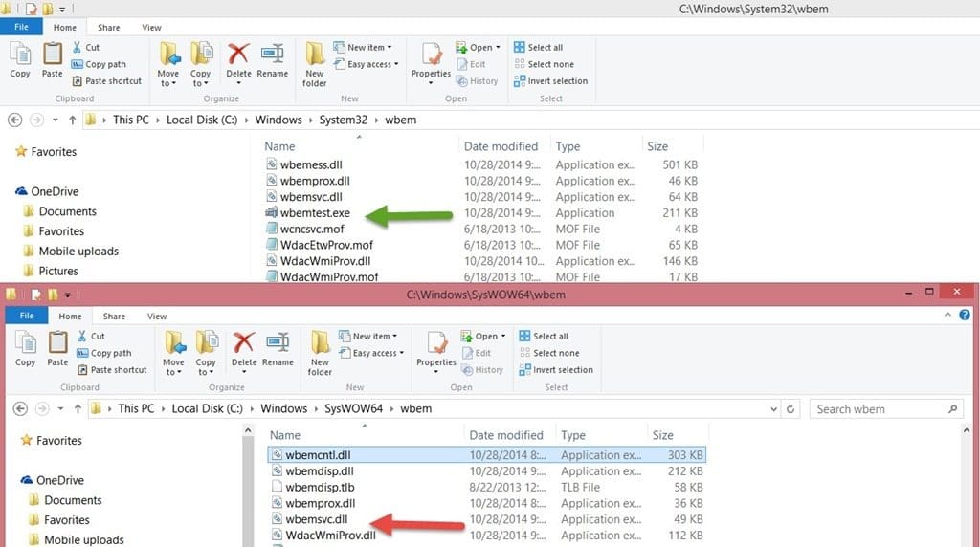Switch to Share tab in System32 window

pyautogui.click(x=109, y=28)
